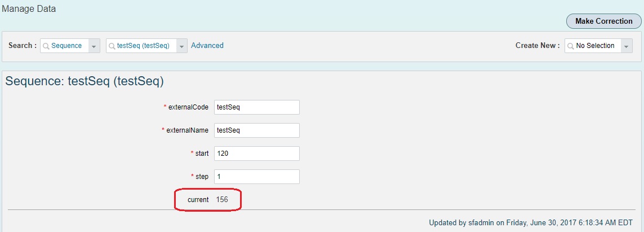The image size is (644, 232).
Task: Click the externalCode field label
Action: (189, 107)
